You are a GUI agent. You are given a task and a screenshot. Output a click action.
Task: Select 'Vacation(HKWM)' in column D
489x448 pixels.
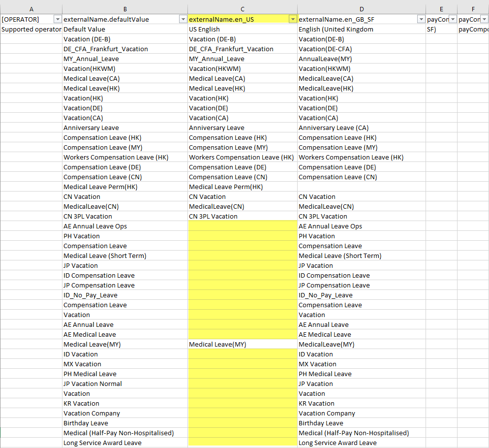[x=362, y=69]
